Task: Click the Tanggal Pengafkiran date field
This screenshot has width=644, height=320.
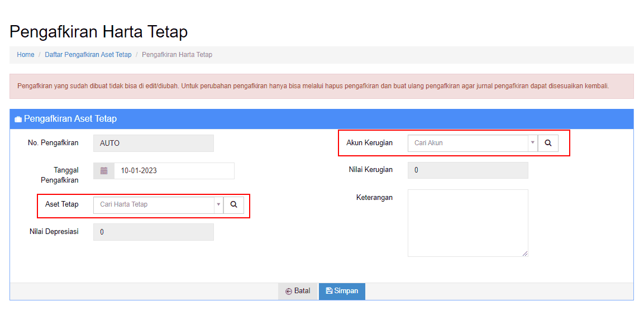Action: [174, 171]
